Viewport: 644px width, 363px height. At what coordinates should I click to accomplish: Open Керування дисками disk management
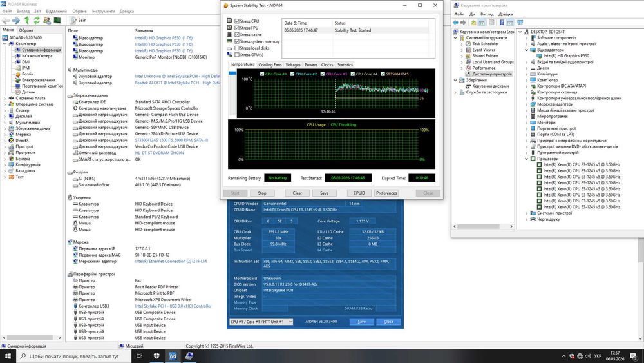pyautogui.click(x=490, y=86)
